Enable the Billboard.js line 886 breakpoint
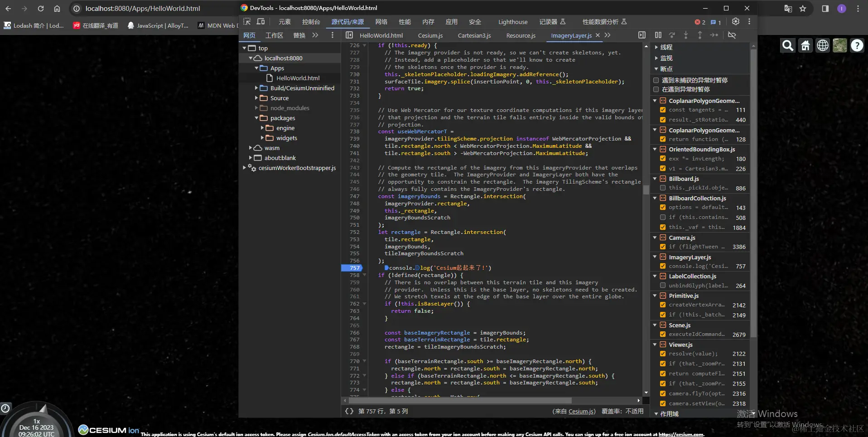868x437 pixels. pos(663,188)
